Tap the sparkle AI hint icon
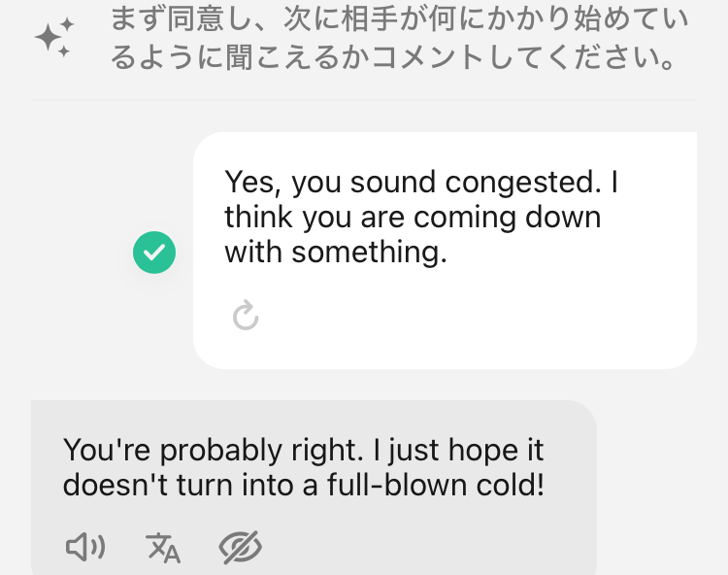 [x=53, y=38]
